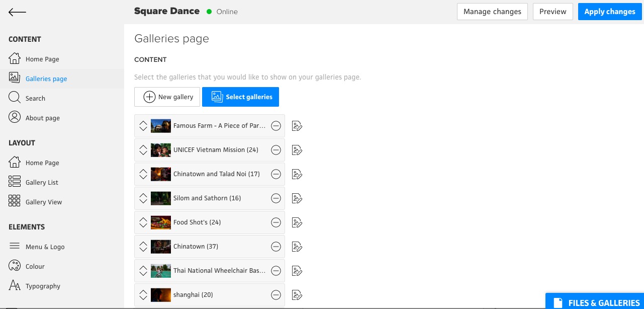Remove Famous Farm gallery with minus icon

(x=276, y=126)
